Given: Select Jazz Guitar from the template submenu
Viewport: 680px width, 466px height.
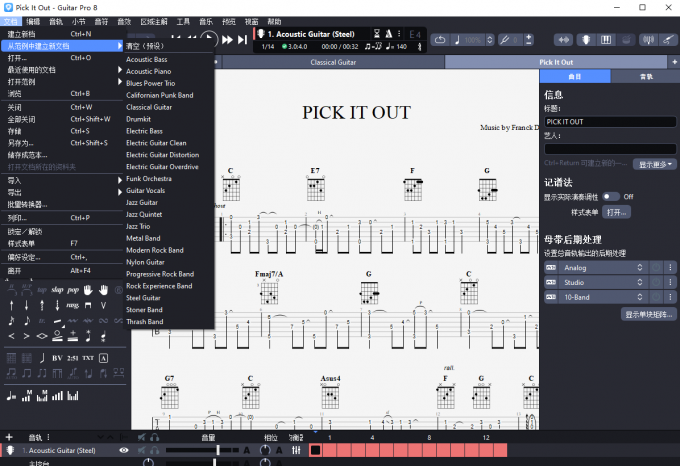Looking at the screenshot, I should point(142,202).
